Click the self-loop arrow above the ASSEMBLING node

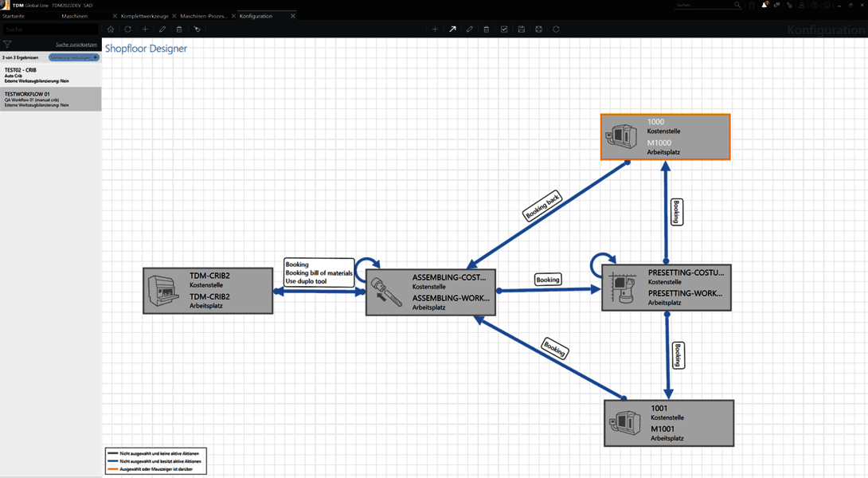(367, 269)
